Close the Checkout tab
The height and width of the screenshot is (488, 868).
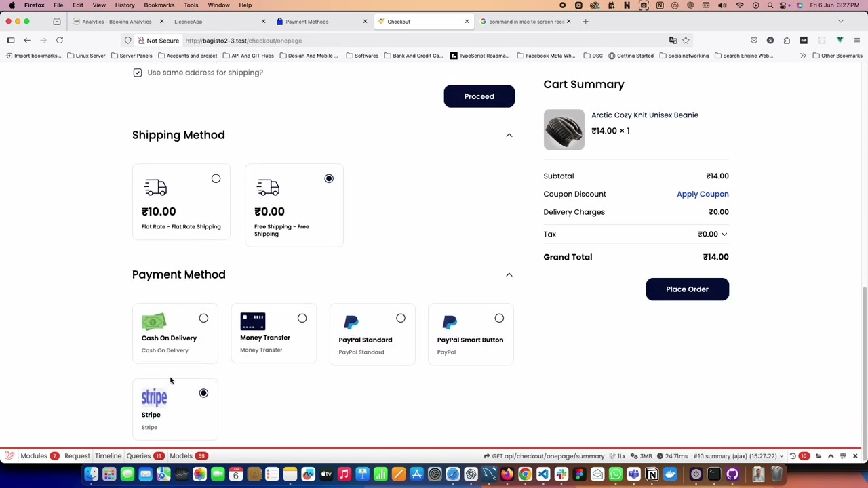pyautogui.click(x=467, y=22)
